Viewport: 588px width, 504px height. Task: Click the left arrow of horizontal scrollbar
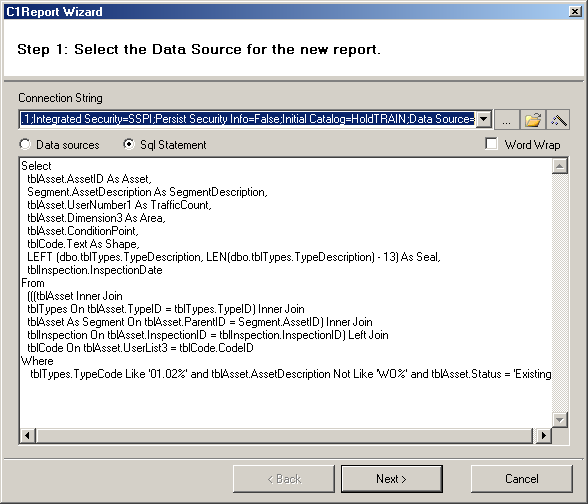pos(27,435)
